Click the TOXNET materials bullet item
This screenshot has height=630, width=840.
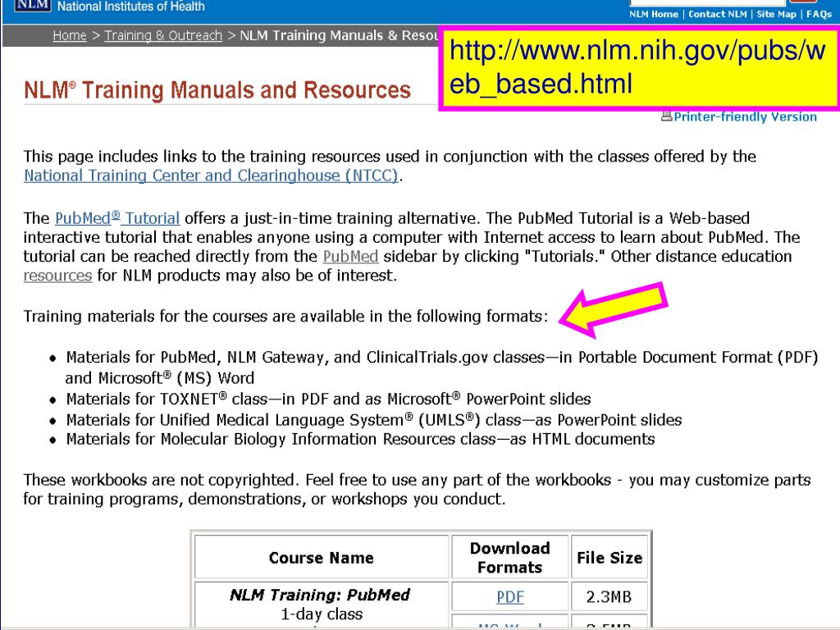point(328,399)
